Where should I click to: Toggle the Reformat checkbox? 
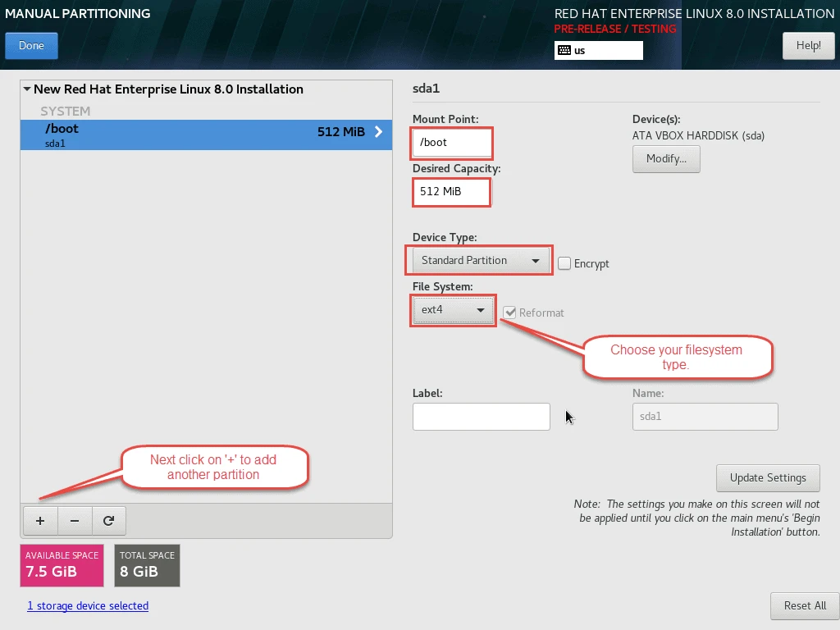click(509, 313)
